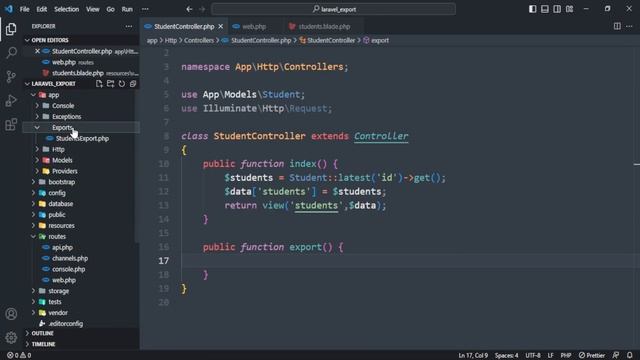Go forward using the navigation arrow

click(202, 9)
